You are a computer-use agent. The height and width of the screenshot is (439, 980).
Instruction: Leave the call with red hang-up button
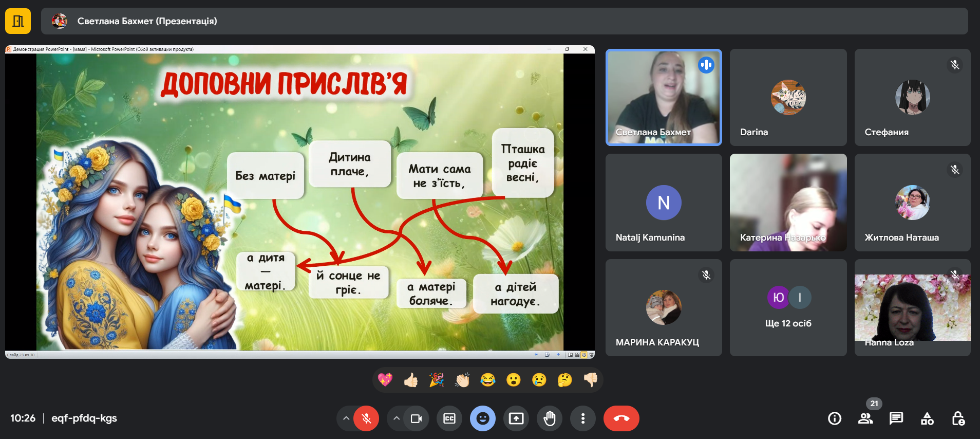pyautogui.click(x=621, y=418)
